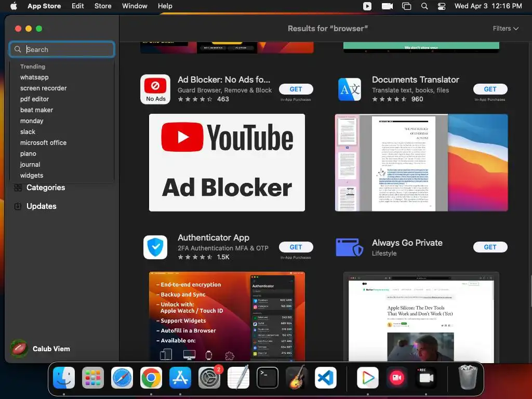Select trending search 'screen recorder'
Viewport: 532px width, 399px height.
pyautogui.click(x=44, y=88)
